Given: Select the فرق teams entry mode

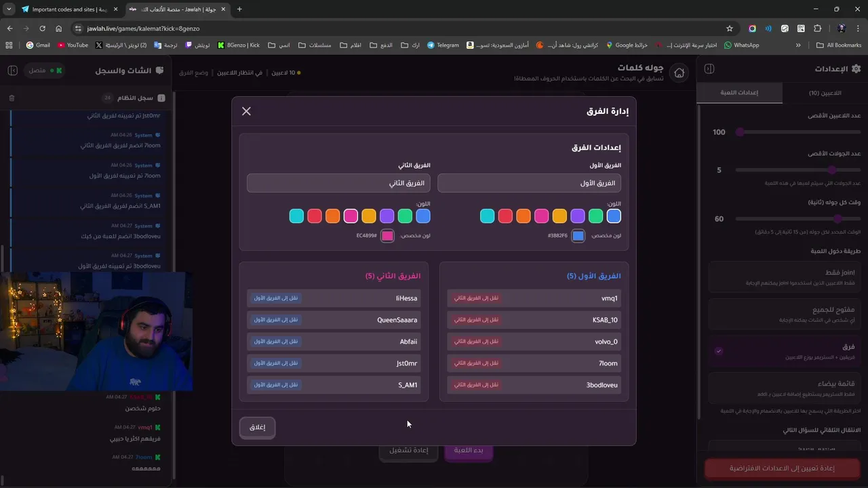Looking at the screenshot, I should [x=785, y=351].
